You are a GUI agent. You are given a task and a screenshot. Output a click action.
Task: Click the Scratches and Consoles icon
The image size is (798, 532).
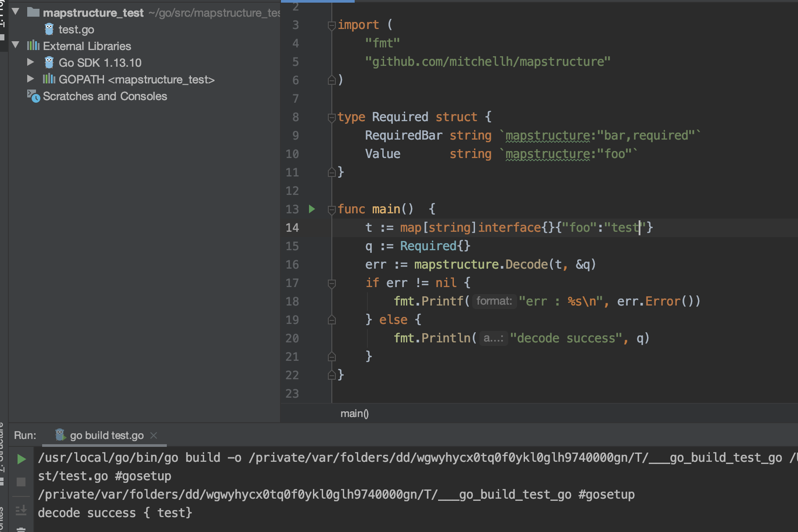point(33,96)
